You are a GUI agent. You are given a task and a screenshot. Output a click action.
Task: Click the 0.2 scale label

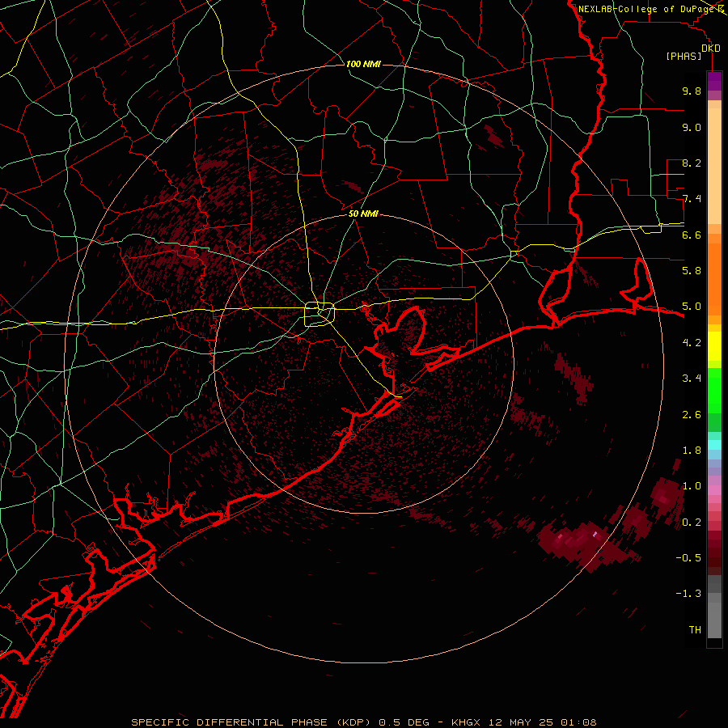692,523
